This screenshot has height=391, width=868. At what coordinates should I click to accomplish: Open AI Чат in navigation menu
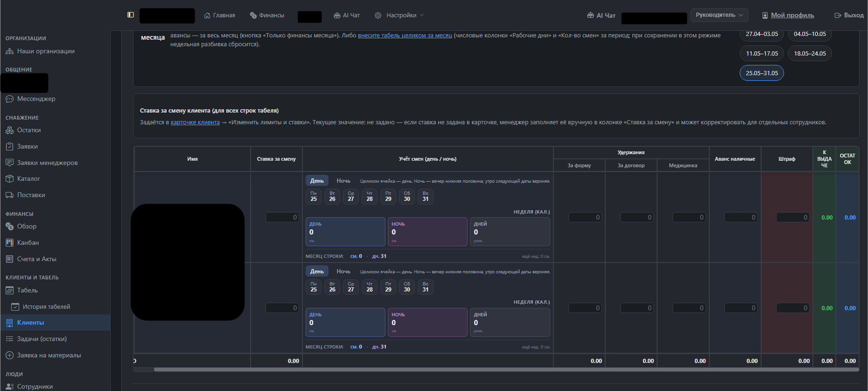pyautogui.click(x=347, y=15)
